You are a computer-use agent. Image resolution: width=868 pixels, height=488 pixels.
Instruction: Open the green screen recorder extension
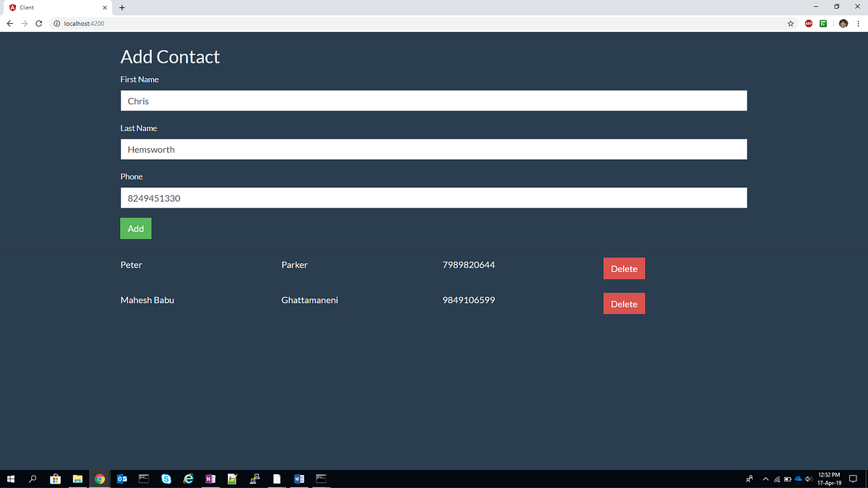pos(823,23)
